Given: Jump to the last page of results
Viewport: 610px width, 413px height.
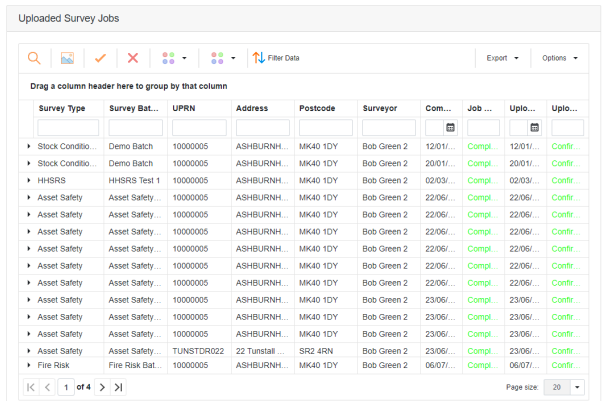Looking at the screenshot, I should click(x=119, y=387).
